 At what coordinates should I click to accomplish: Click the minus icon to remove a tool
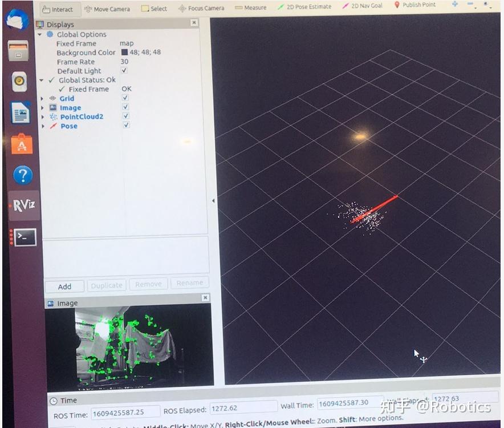[470, 4]
